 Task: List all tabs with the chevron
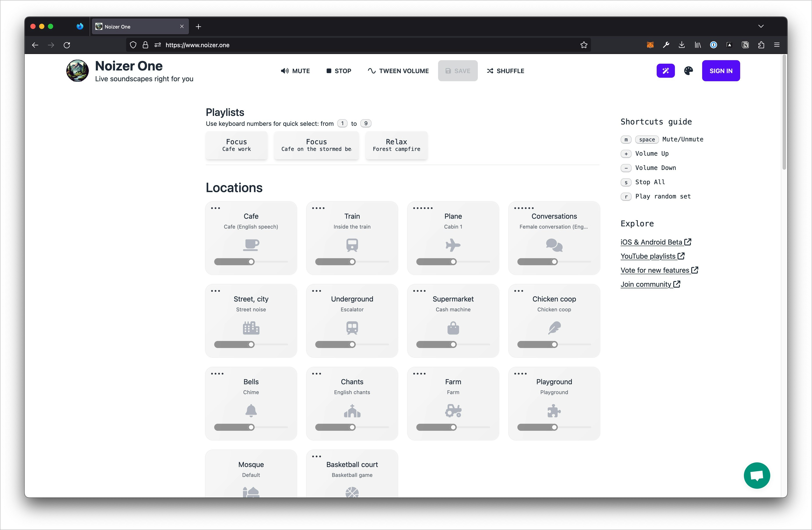(761, 26)
